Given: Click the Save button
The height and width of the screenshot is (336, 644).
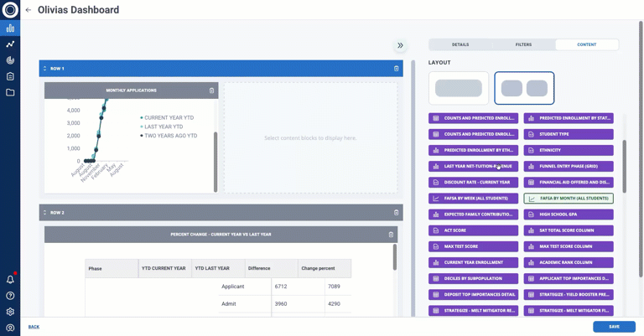Looking at the screenshot, I should click(x=614, y=327).
